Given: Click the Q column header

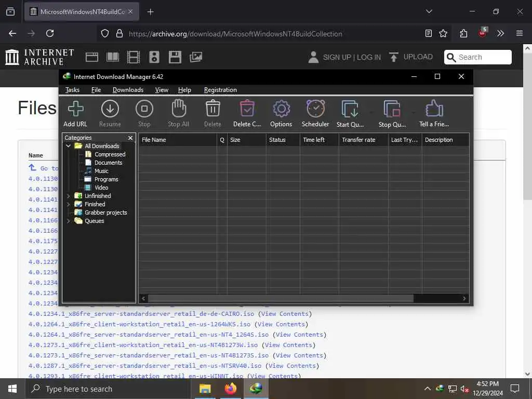Looking at the screenshot, I should 222,140.
